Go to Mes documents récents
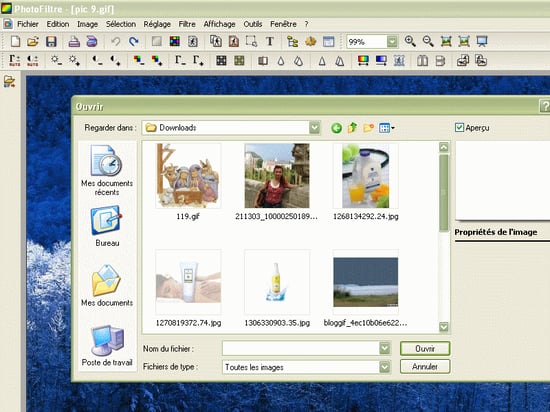 107,171
